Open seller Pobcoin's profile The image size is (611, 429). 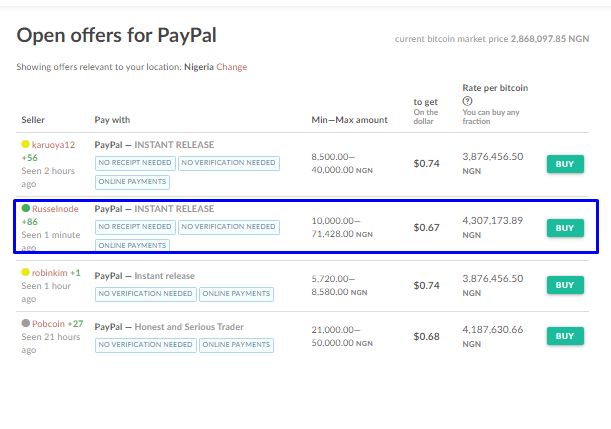coord(48,324)
